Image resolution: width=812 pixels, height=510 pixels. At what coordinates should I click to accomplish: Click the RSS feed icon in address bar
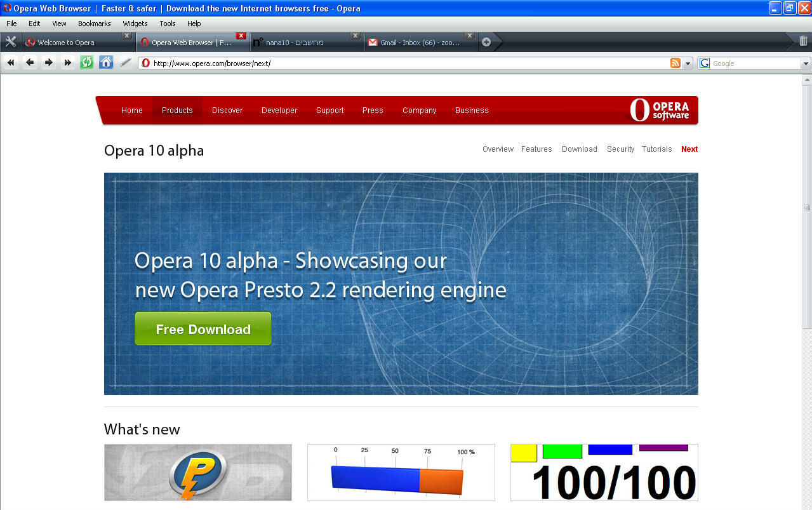point(676,63)
